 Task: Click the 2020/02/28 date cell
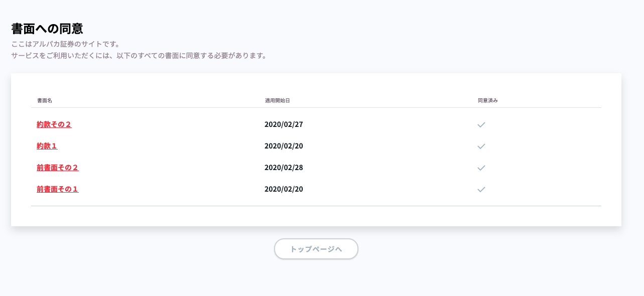[x=284, y=168]
